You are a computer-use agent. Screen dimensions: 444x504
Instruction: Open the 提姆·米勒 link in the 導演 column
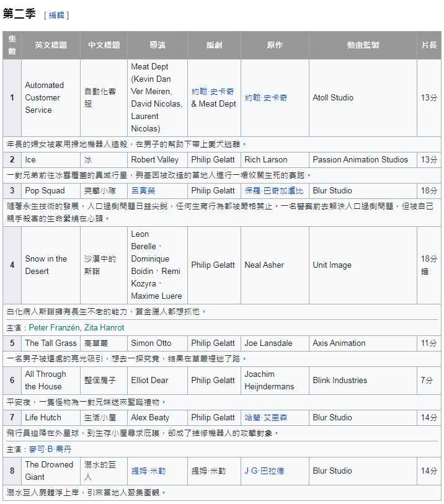[x=149, y=471]
